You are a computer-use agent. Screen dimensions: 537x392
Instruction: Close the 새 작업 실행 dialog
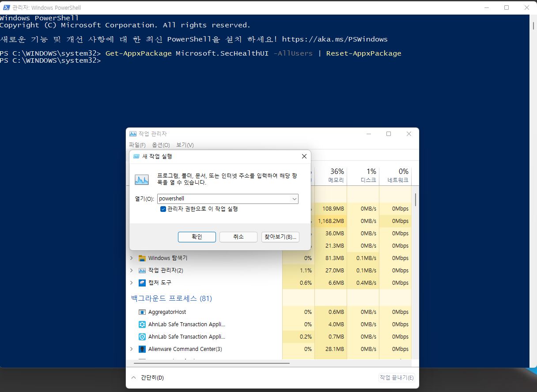click(304, 156)
